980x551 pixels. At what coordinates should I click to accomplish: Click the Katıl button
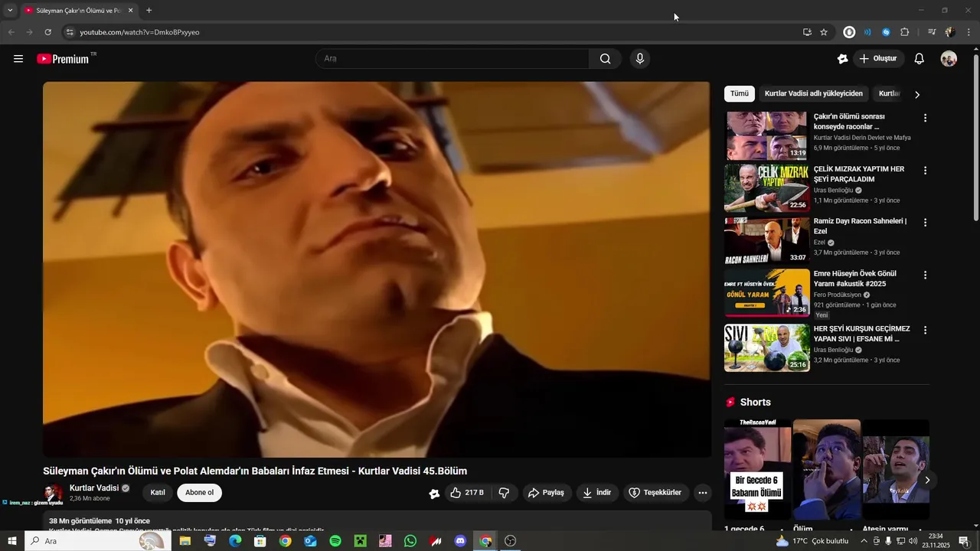(158, 493)
